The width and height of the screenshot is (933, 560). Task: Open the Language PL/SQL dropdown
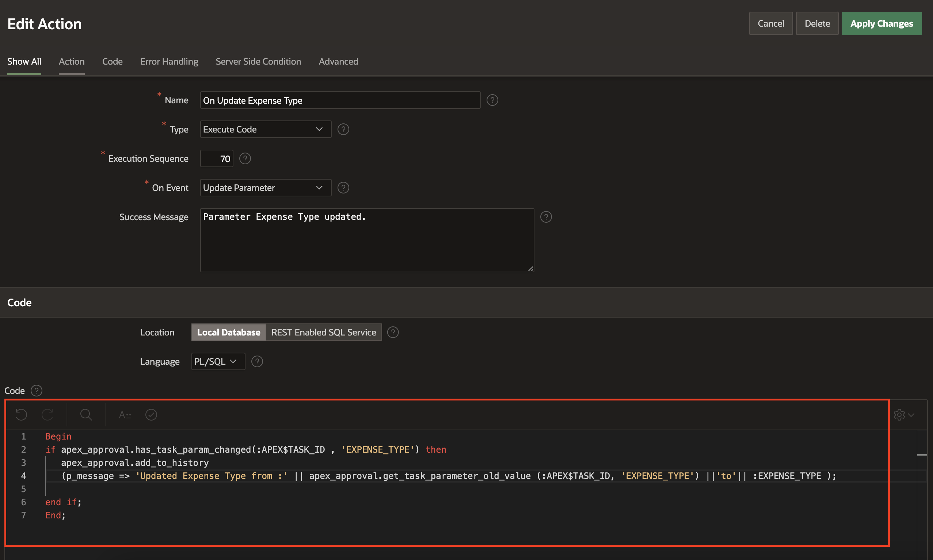click(x=218, y=361)
